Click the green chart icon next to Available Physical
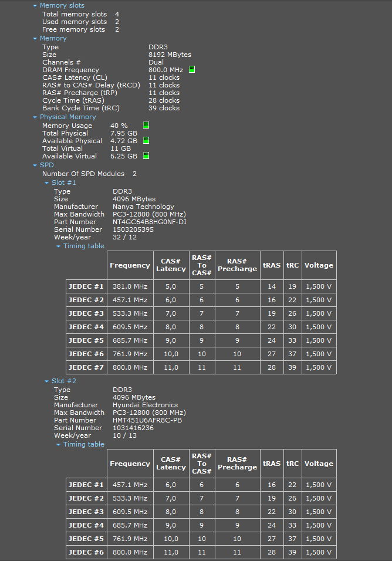This screenshot has width=392, height=561. click(x=146, y=140)
